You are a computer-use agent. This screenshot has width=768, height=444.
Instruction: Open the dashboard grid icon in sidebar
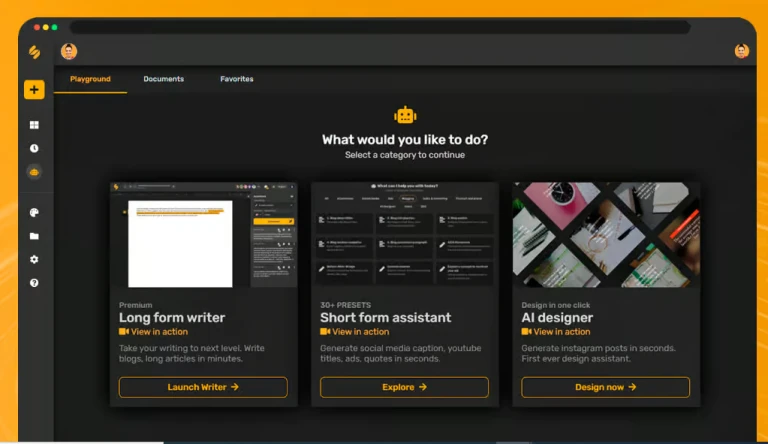[x=34, y=125]
